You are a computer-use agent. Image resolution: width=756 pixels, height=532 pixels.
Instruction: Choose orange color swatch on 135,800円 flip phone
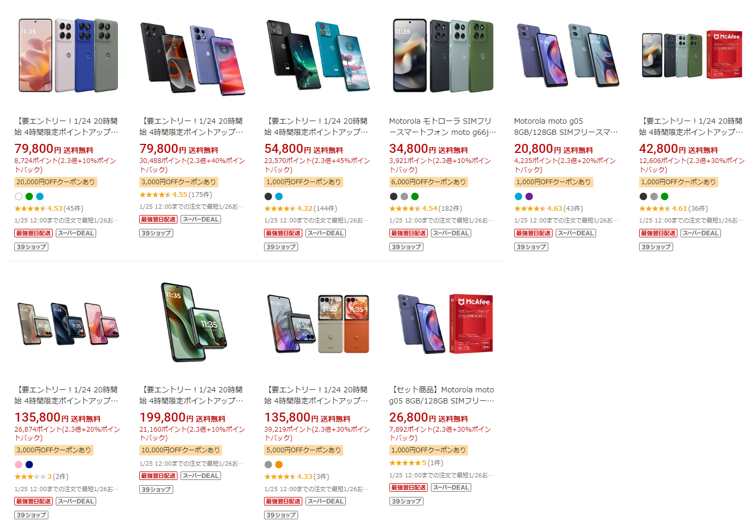[279, 465]
